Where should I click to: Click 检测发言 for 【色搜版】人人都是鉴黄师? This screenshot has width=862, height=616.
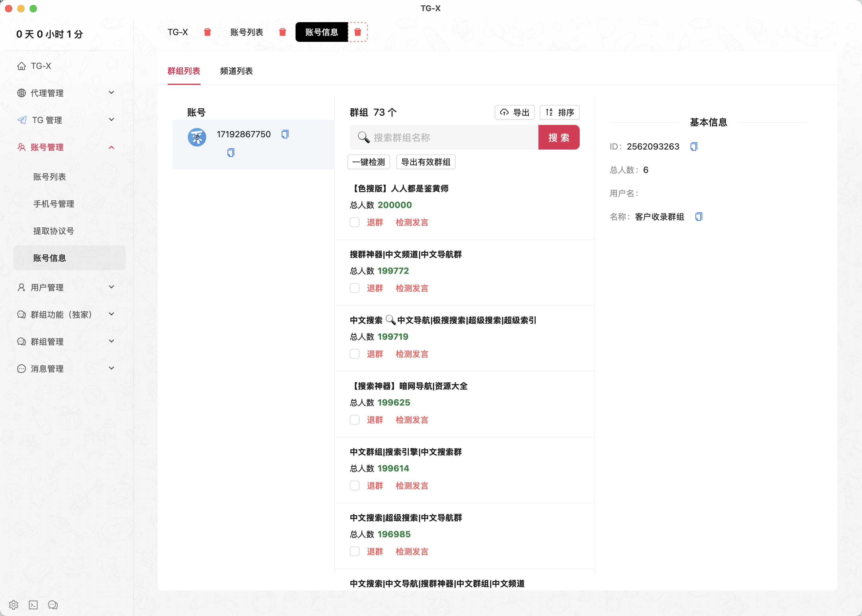click(x=412, y=222)
